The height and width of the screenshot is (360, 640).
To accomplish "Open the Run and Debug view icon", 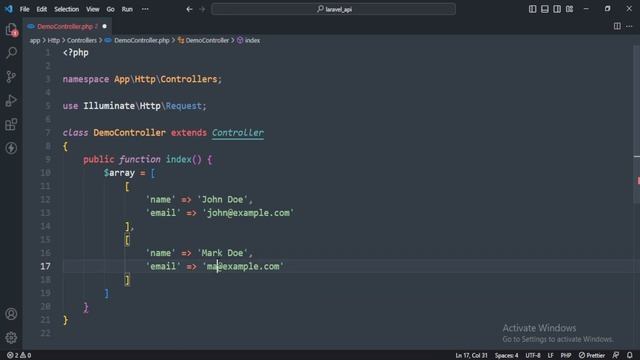I will (x=11, y=100).
